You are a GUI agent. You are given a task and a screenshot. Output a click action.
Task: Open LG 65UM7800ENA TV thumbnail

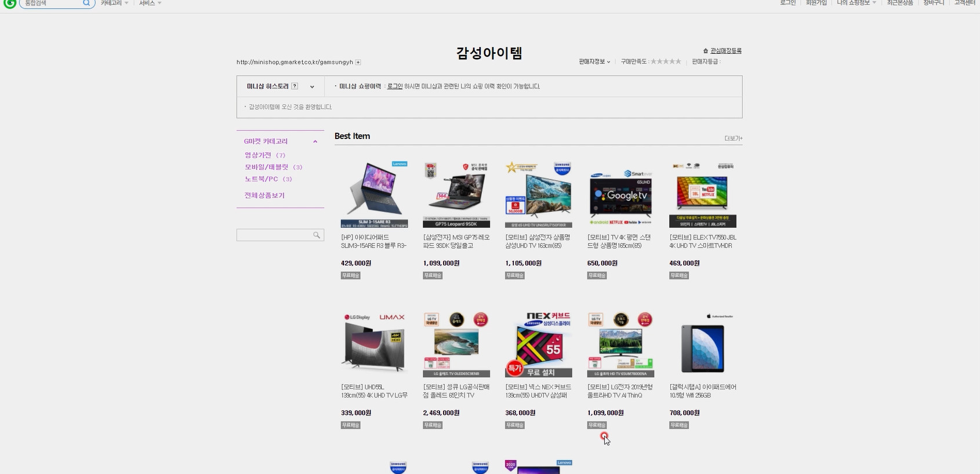(x=620, y=344)
